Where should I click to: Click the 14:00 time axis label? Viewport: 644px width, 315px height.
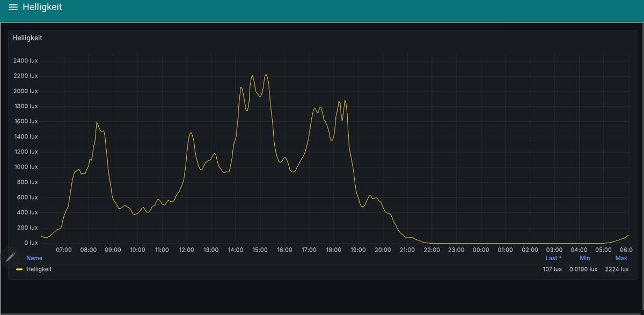pyautogui.click(x=236, y=250)
